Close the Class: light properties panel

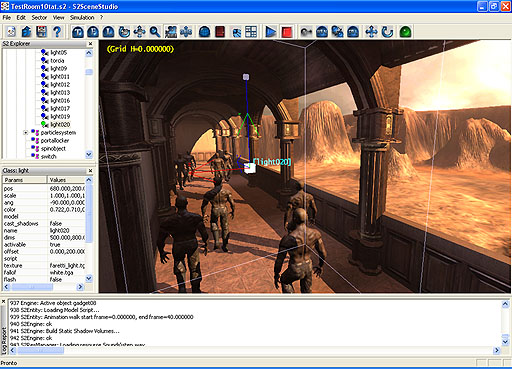[90, 171]
